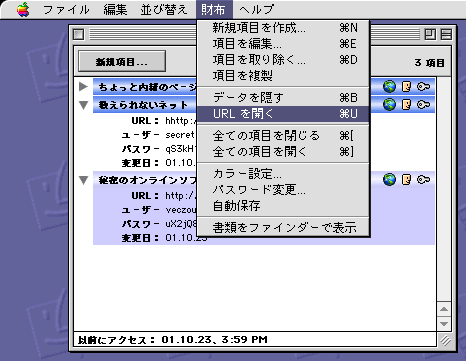Click globe icon on 教えられないネット row
This screenshot has width=466, height=361.
[x=389, y=105]
